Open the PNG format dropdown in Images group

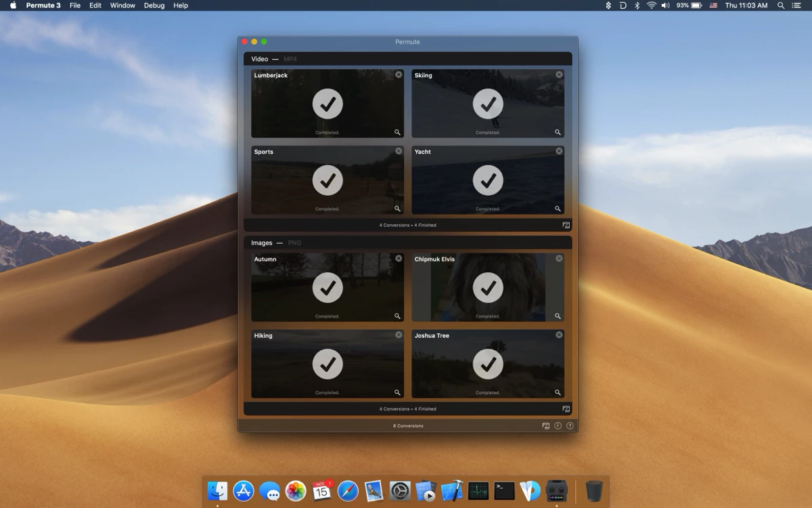[x=294, y=242]
